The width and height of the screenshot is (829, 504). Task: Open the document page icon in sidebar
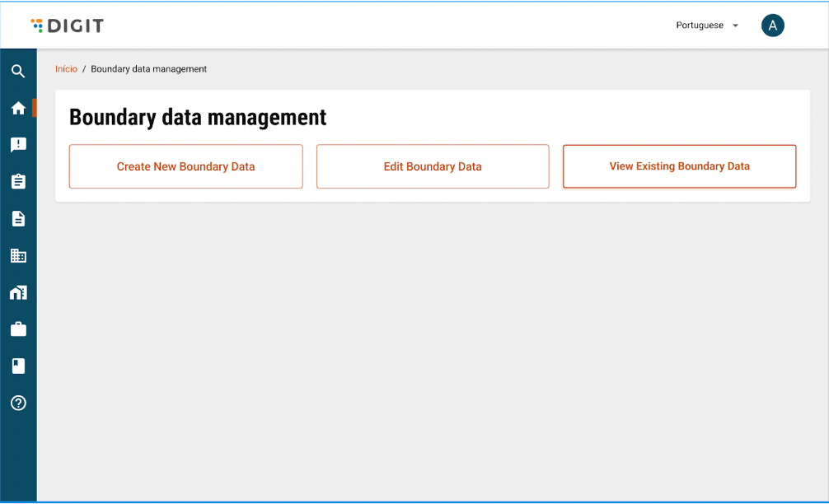(18, 218)
